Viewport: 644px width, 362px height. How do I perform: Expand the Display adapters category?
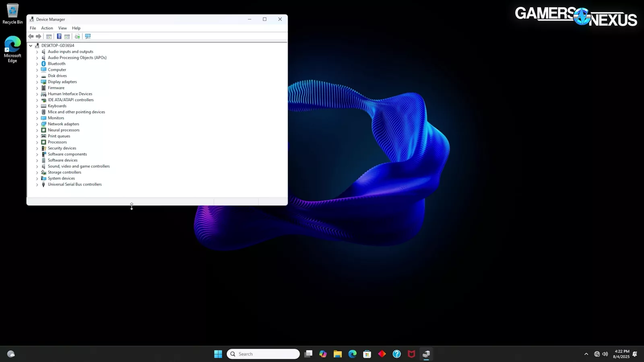coord(37,82)
